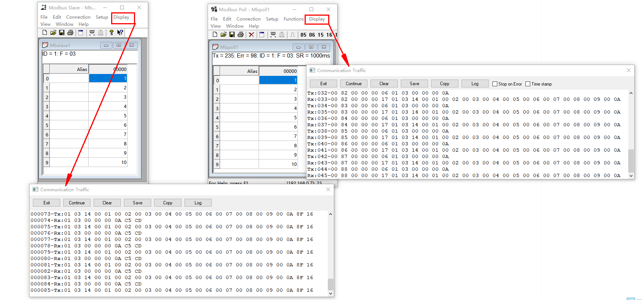
Task: Click yellow question mark About icon
Action: (112, 33)
